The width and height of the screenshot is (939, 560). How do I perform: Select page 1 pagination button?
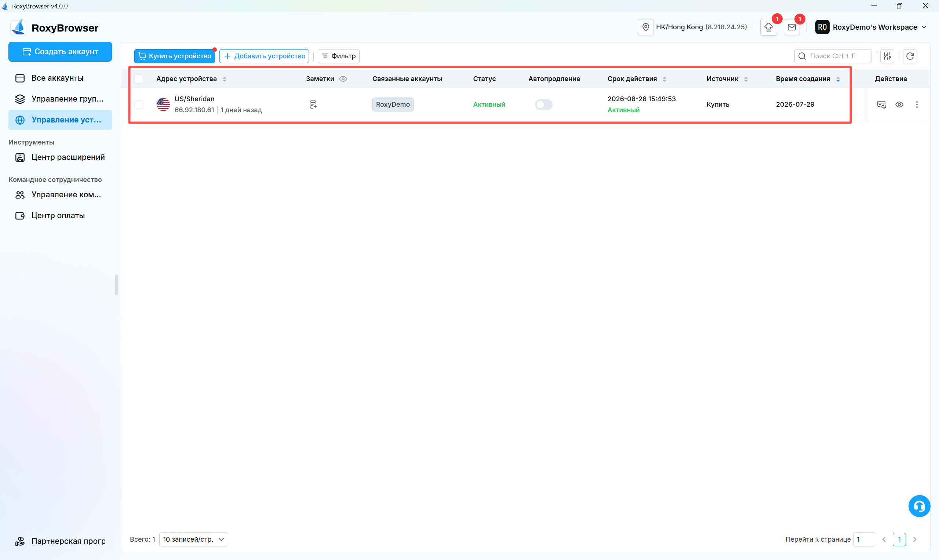tap(899, 539)
